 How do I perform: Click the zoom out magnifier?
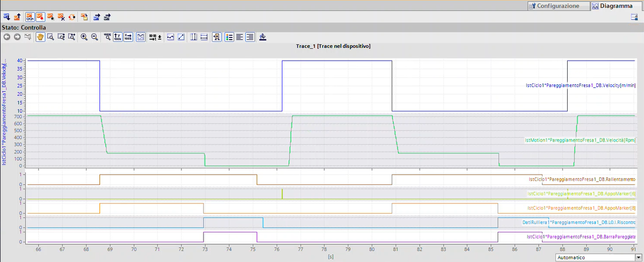tap(94, 37)
